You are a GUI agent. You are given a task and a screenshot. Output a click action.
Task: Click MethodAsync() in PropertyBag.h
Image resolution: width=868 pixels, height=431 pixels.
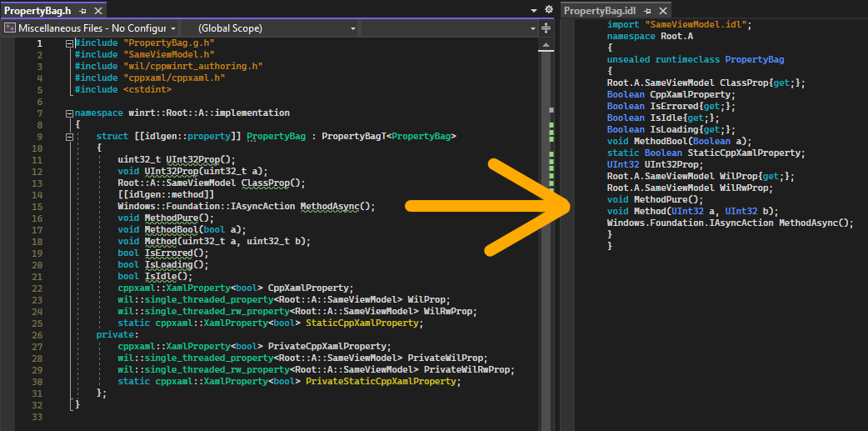pyautogui.click(x=337, y=206)
